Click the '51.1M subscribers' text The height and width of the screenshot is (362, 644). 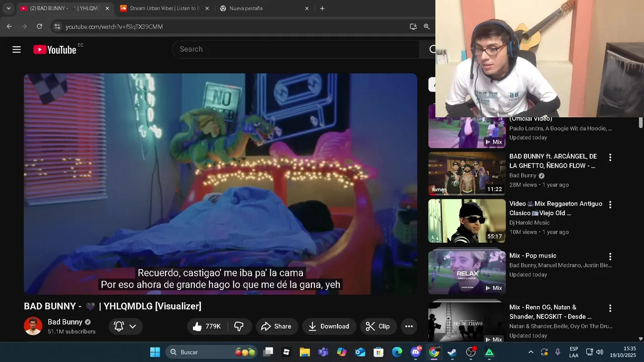coord(71,332)
